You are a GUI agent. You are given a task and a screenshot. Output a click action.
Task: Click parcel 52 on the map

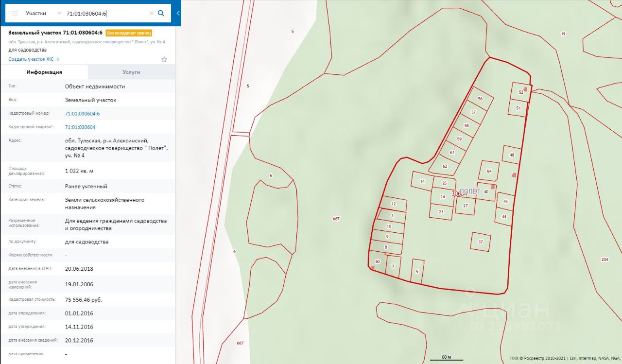pyautogui.click(x=521, y=91)
